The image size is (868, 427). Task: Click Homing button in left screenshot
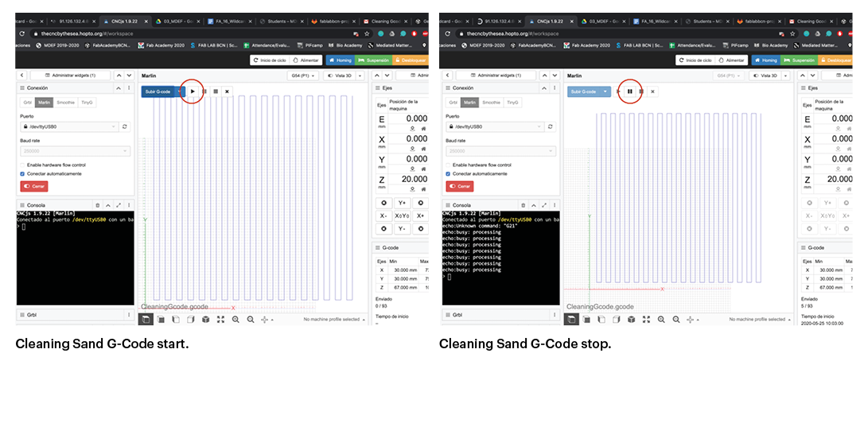pos(340,60)
